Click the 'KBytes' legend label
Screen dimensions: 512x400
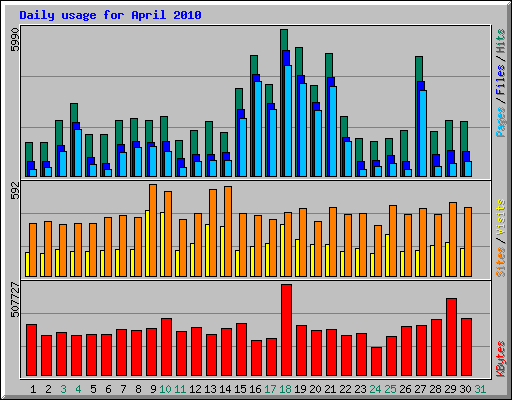500,359
